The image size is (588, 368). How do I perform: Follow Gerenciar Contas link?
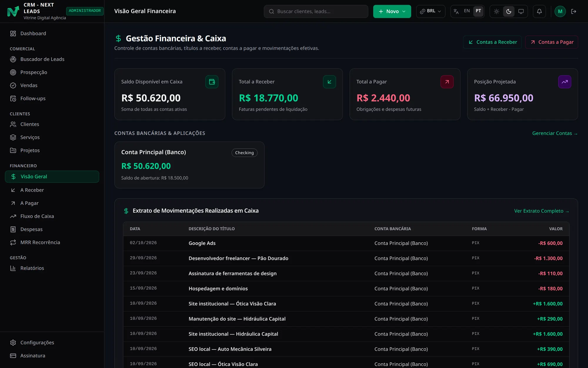[555, 133]
